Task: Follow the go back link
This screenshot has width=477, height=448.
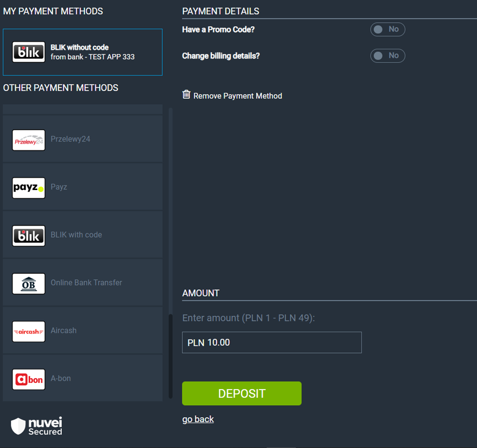Action: click(198, 420)
